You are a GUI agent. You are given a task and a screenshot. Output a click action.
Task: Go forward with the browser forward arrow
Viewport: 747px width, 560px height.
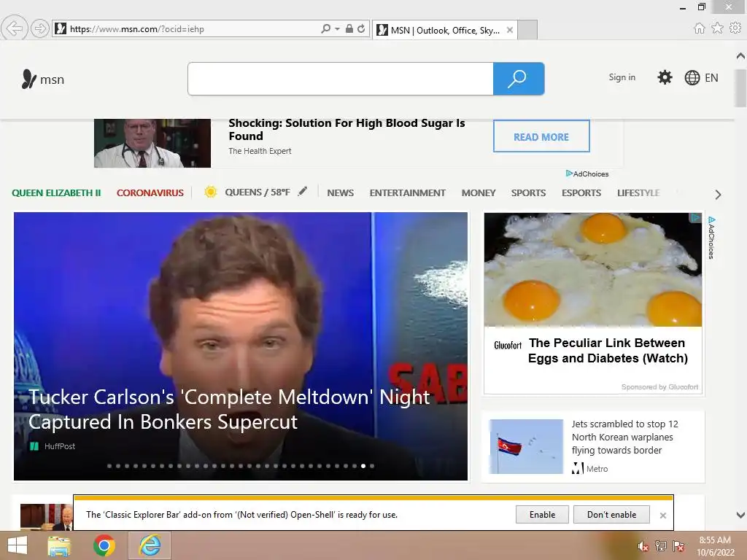(40, 29)
